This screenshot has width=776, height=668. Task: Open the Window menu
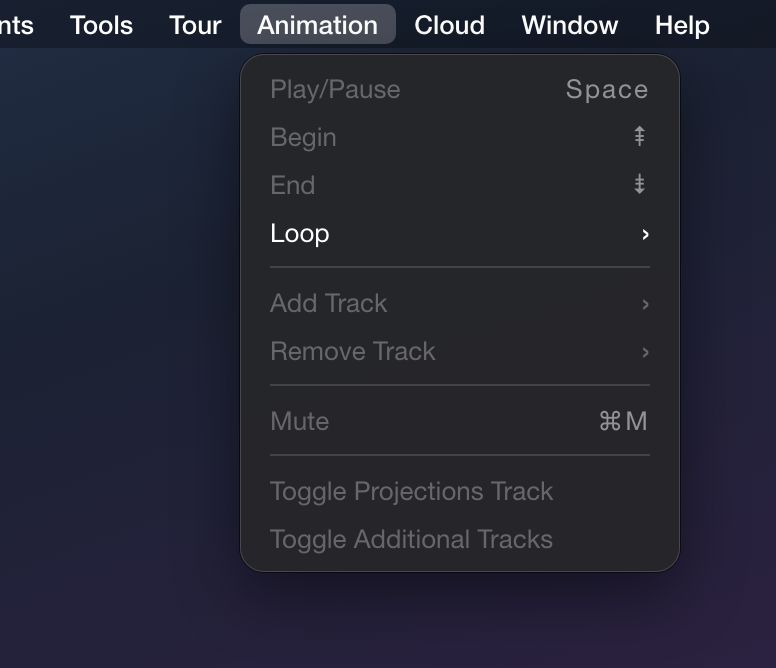click(x=570, y=25)
